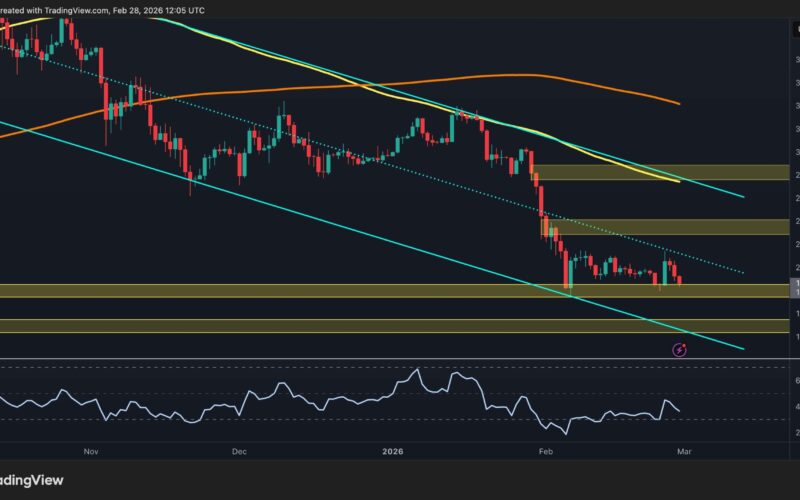Click the second yellow resistance zone from top
Viewport: 800px width, 500px height.
click(x=660, y=226)
